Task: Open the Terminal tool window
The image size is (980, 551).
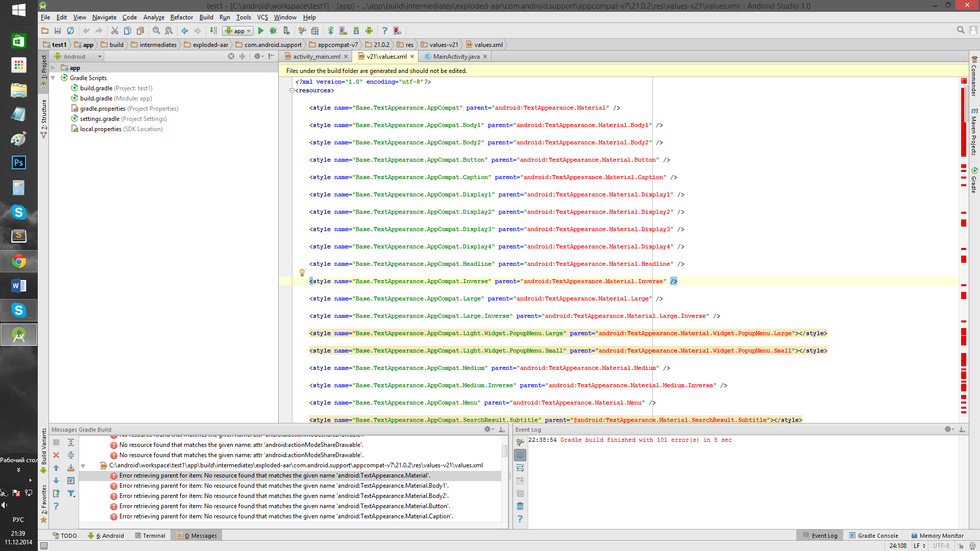Action: click(150, 536)
